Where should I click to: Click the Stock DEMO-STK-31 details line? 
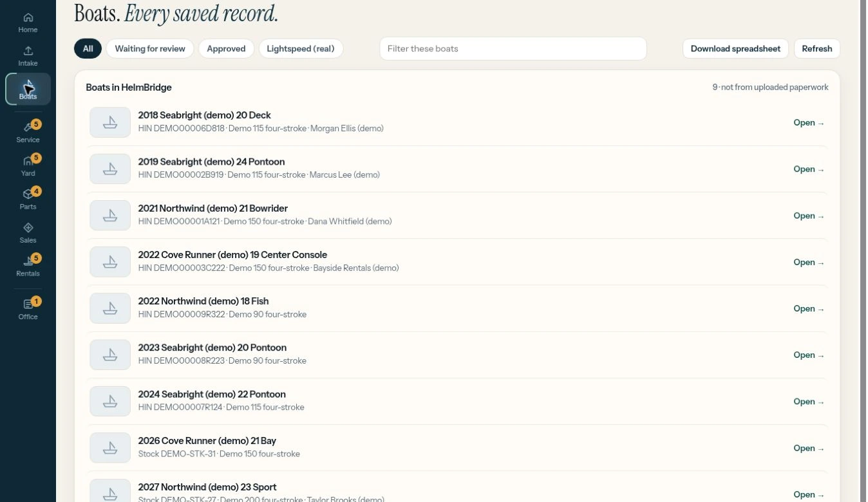click(219, 454)
